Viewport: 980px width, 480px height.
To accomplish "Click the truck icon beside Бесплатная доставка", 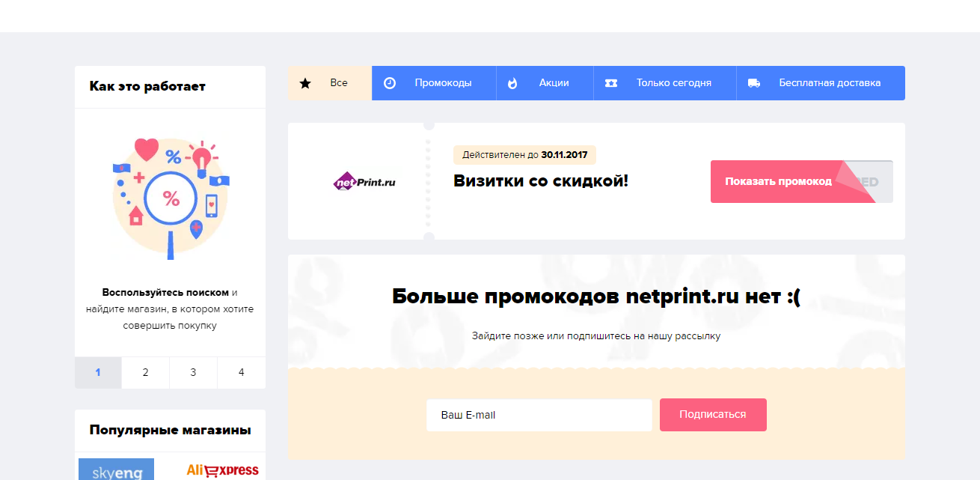I will click(754, 83).
